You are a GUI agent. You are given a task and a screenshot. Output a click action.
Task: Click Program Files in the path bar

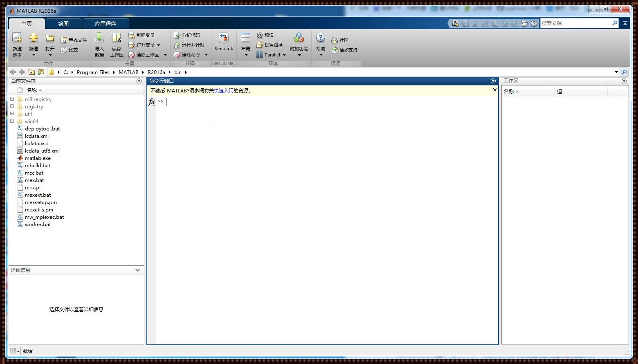tap(93, 72)
